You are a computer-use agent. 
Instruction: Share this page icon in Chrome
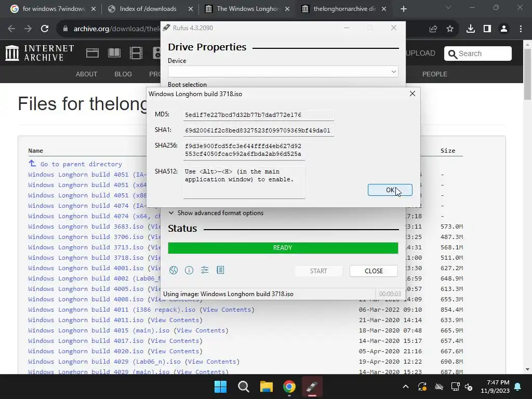point(433,29)
